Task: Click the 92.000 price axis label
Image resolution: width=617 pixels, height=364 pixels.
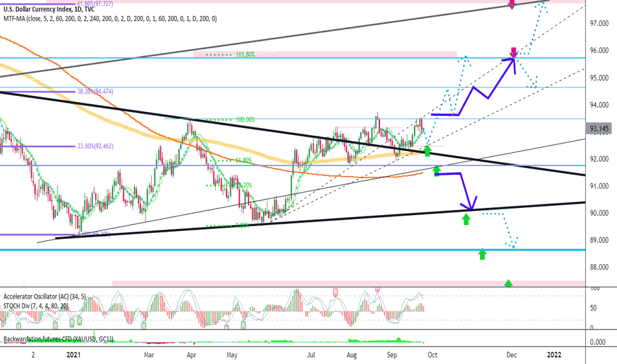Action: [599, 159]
